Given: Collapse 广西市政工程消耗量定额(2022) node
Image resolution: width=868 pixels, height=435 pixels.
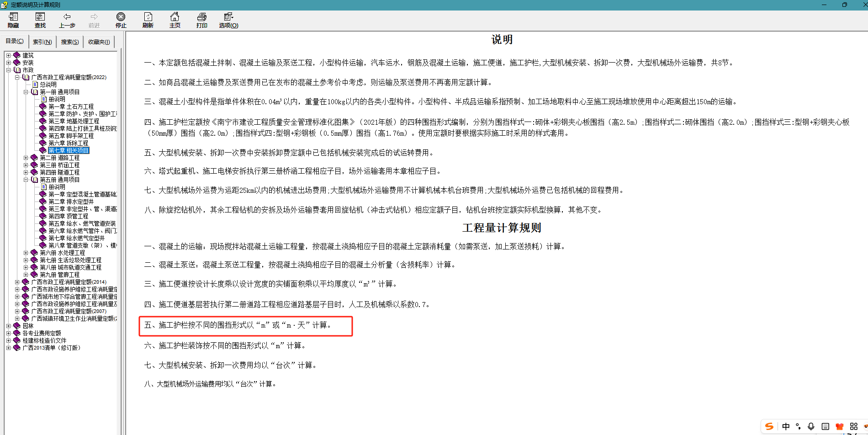Looking at the screenshot, I should pos(17,77).
